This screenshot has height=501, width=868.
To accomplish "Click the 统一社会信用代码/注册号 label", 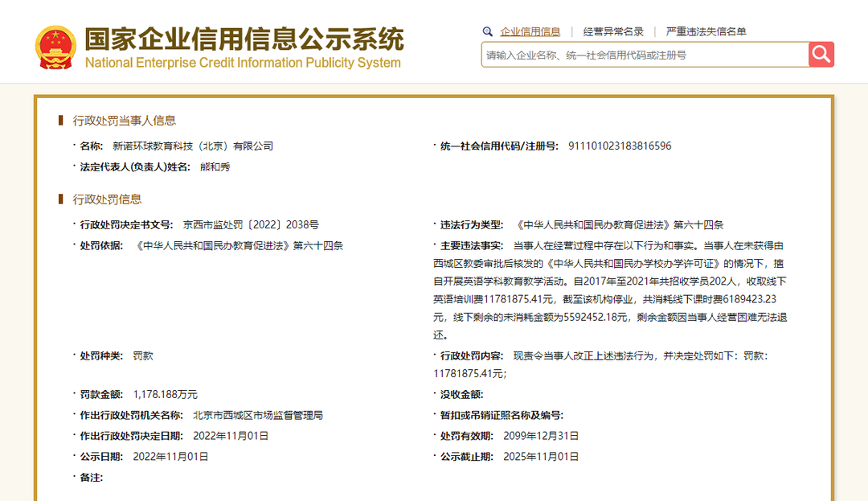I will pyautogui.click(x=499, y=146).
